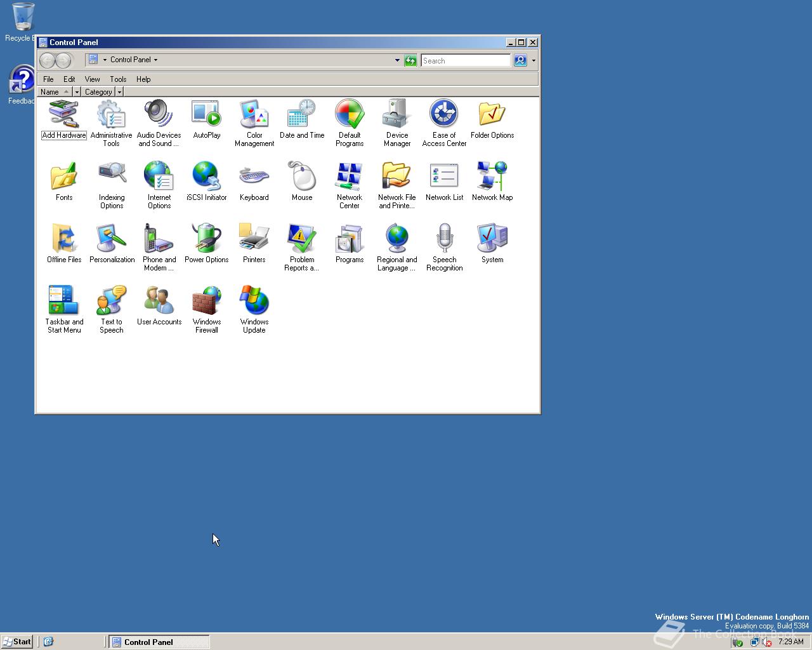Expand the Category column dropdown arrow
This screenshot has height=650, width=812.
click(119, 92)
